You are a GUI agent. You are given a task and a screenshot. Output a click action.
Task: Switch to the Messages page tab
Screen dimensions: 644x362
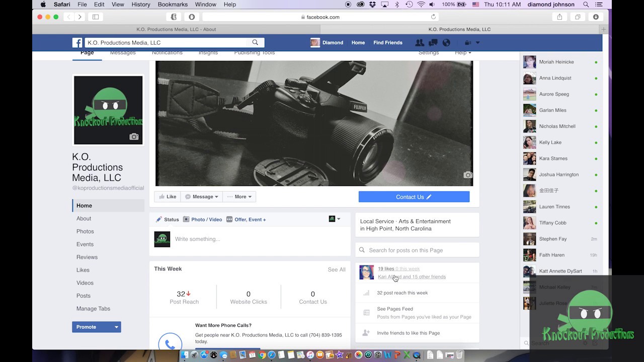tap(123, 53)
